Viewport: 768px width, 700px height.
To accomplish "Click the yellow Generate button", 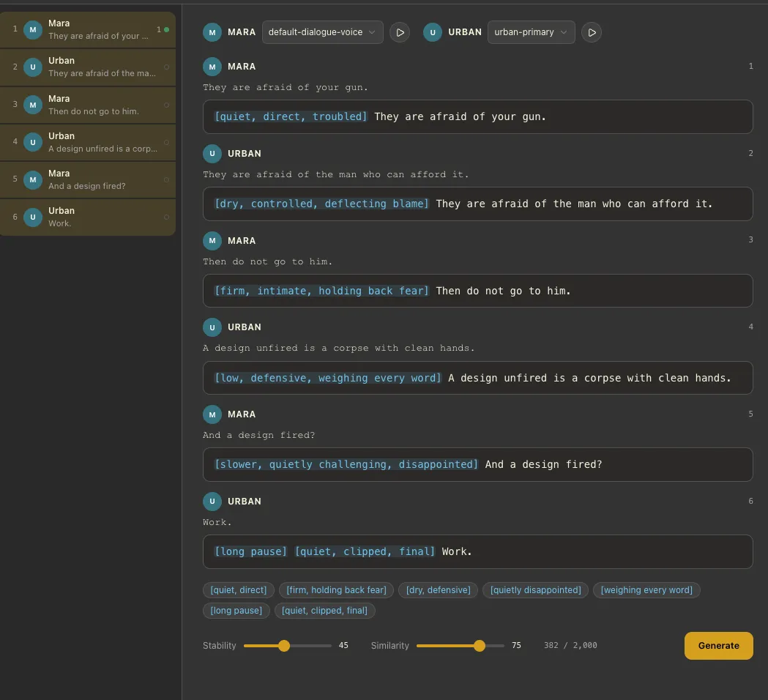I will pyautogui.click(x=718, y=646).
